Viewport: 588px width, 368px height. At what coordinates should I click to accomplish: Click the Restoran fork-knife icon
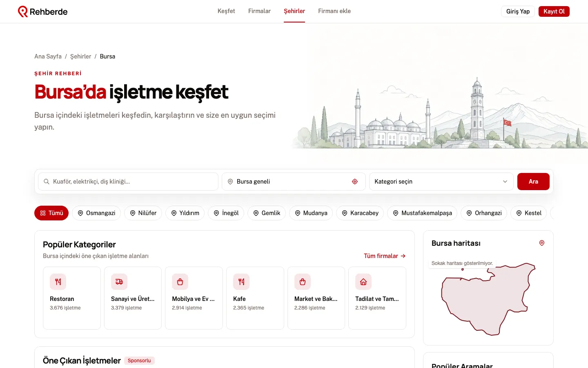click(58, 282)
